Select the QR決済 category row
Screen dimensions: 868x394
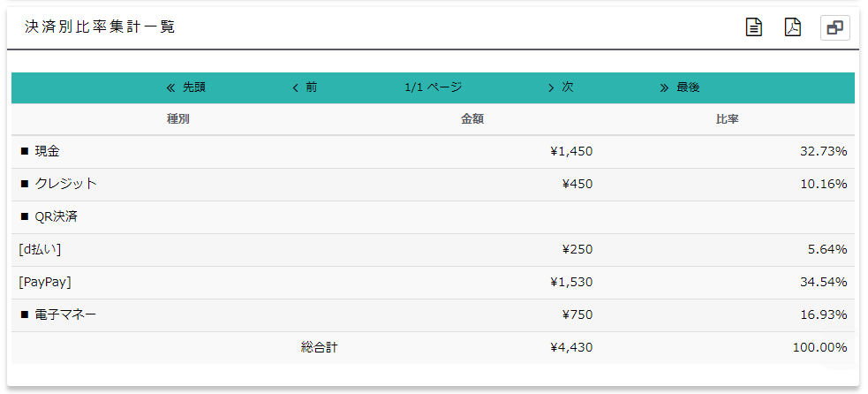(433, 217)
